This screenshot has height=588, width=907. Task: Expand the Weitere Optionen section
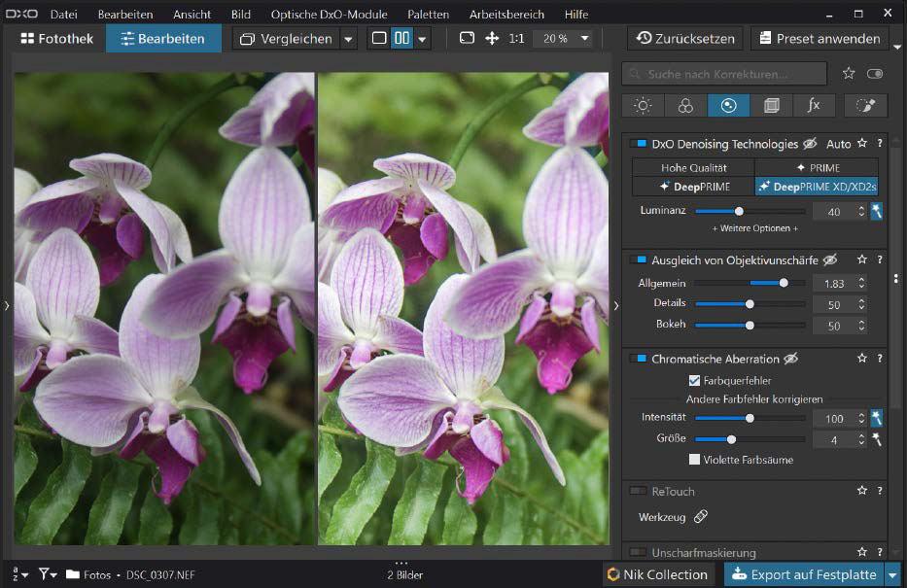pos(757,230)
